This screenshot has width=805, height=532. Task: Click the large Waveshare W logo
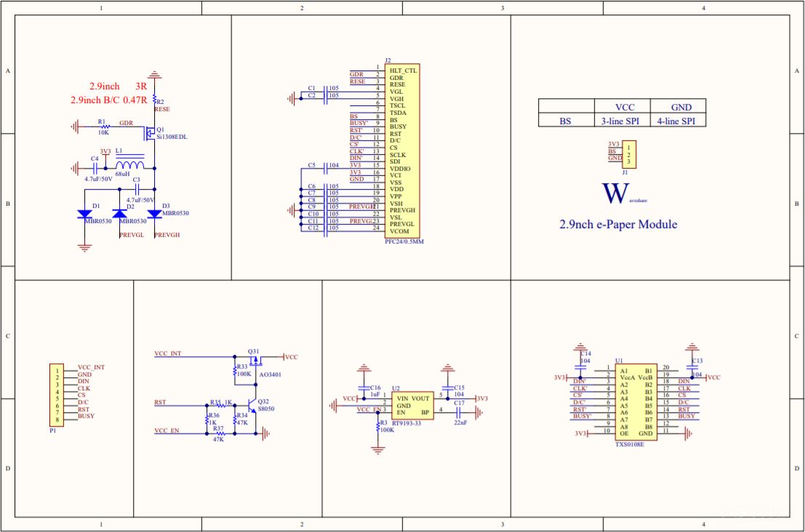(615, 195)
